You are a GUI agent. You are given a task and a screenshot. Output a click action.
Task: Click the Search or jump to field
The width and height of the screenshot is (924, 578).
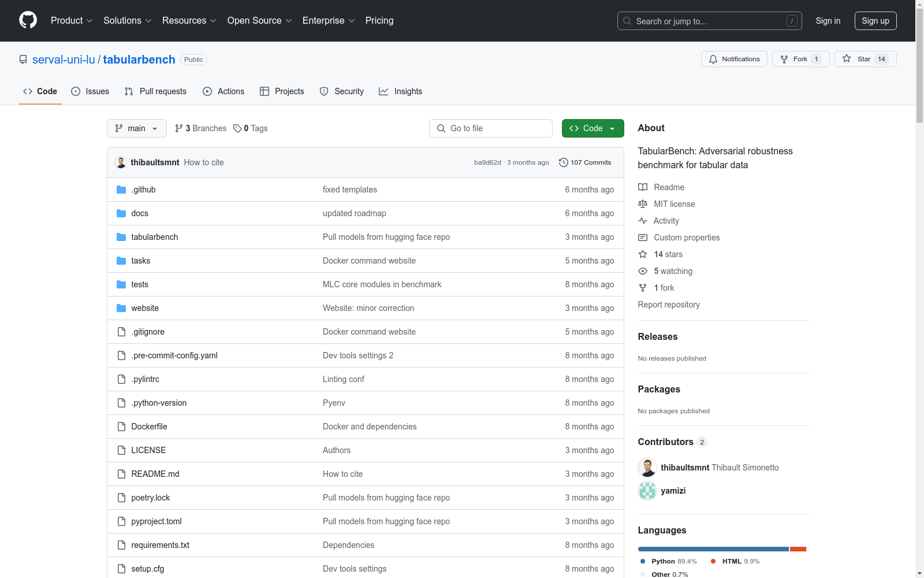(x=710, y=21)
